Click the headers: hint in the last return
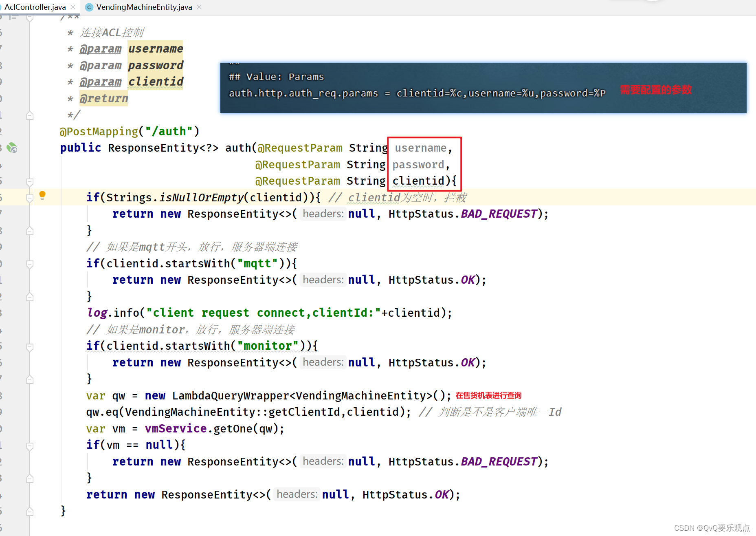This screenshot has height=536, width=756. (x=297, y=494)
